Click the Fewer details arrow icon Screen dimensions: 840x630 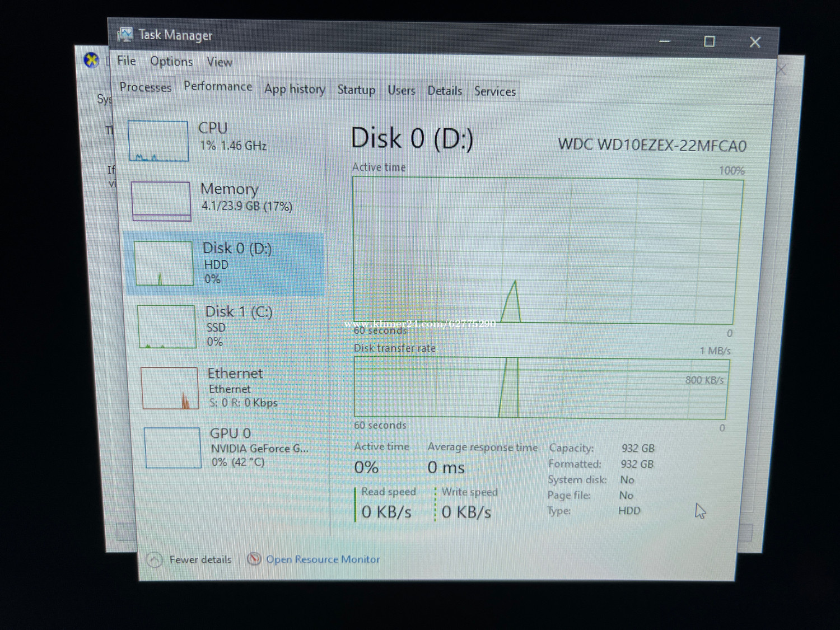pyautogui.click(x=154, y=559)
